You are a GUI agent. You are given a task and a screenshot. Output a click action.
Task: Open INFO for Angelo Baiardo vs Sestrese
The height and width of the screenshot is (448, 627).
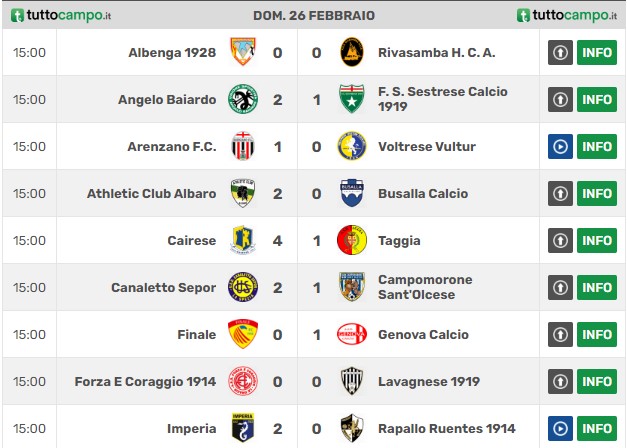(x=597, y=100)
